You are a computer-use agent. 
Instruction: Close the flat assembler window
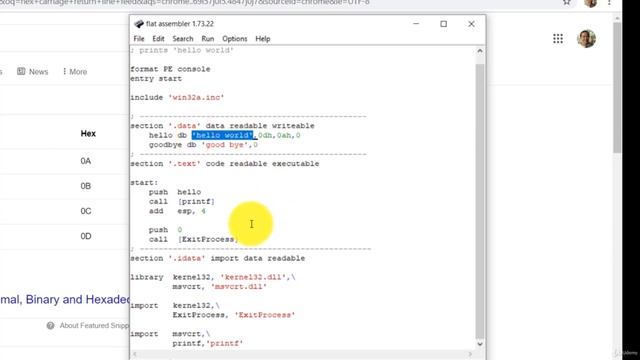click(x=471, y=24)
